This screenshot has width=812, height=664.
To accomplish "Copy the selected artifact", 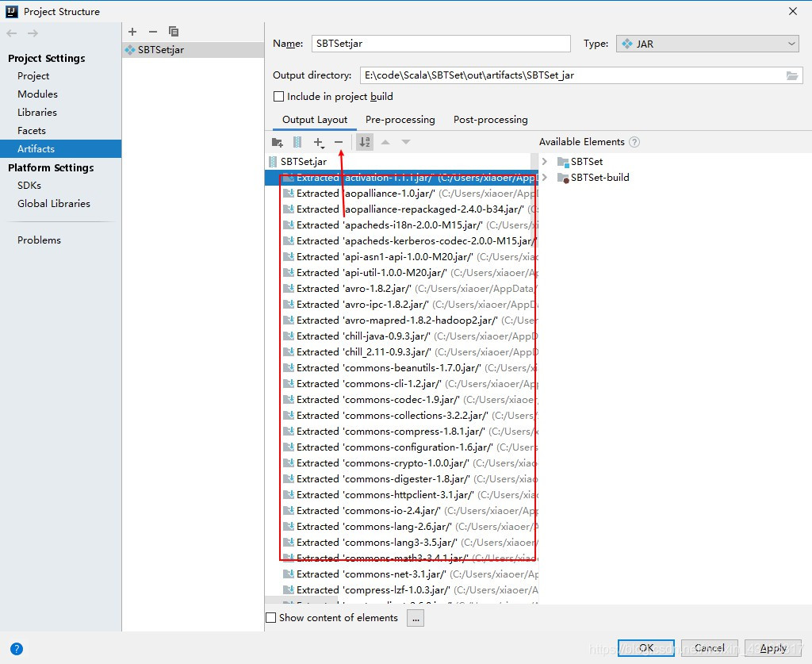I will click(174, 32).
